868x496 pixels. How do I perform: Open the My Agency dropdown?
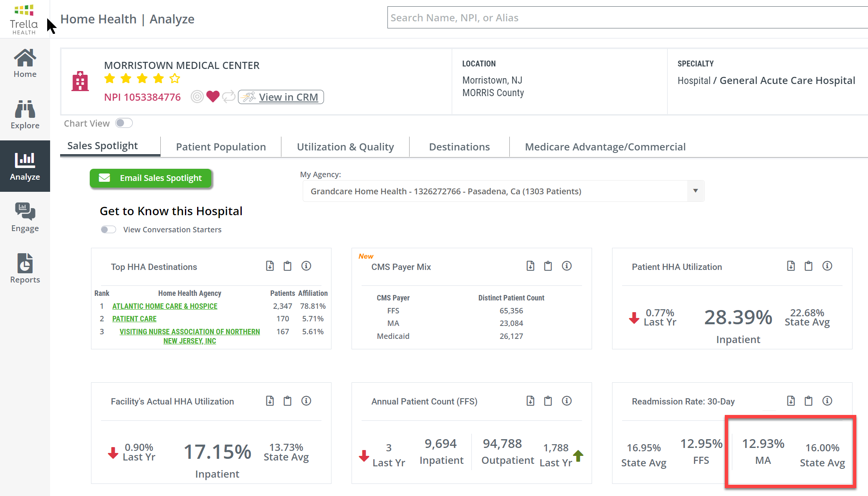(504, 191)
